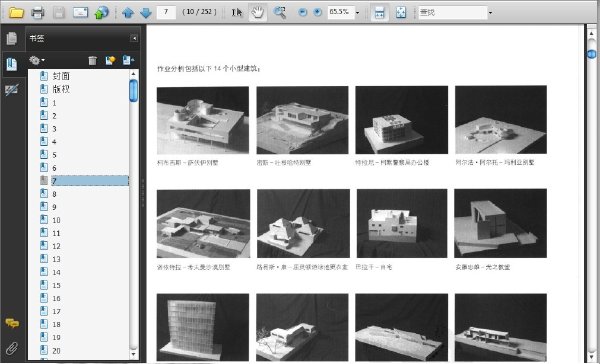Screen dimensions: 600x364
Task: Send the document by email envelope icon
Action: tap(80, 13)
